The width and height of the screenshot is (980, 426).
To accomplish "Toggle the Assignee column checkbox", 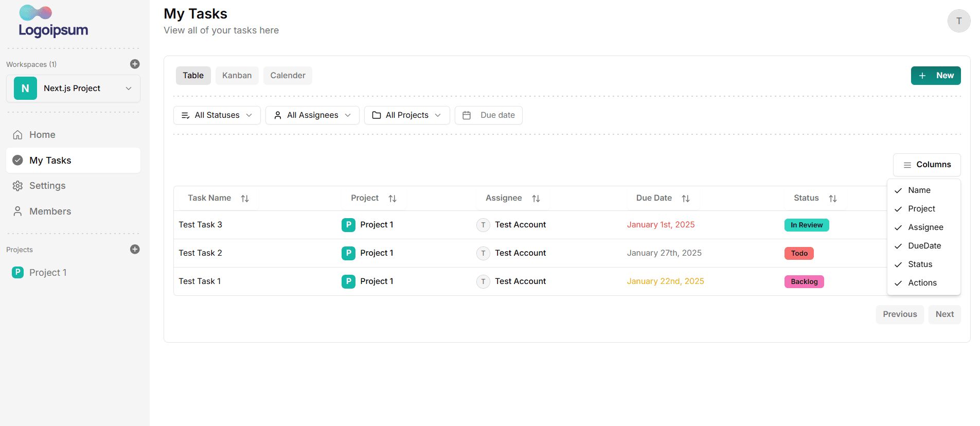I will pyautogui.click(x=924, y=227).
